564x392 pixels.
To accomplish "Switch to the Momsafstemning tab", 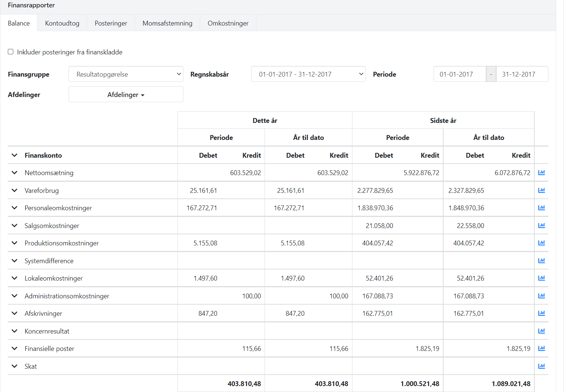I will pyautogui.click(x=167, y=23).
